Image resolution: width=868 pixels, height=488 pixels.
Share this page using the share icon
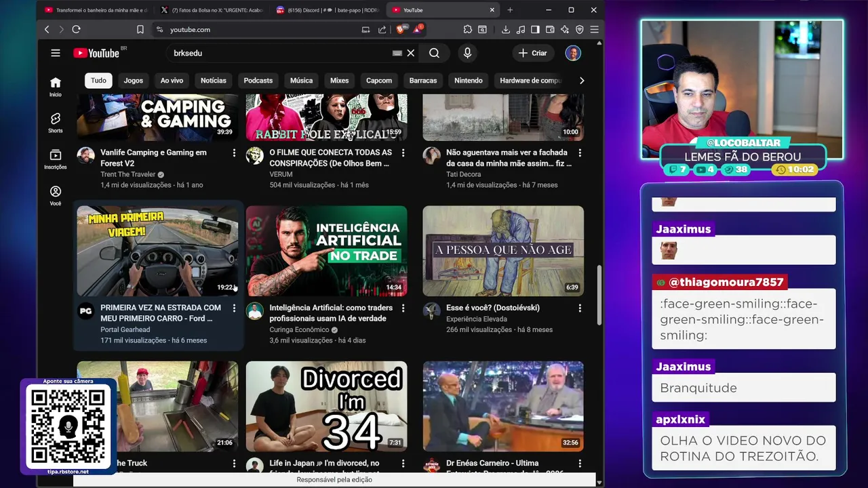[x=382, y=30]
